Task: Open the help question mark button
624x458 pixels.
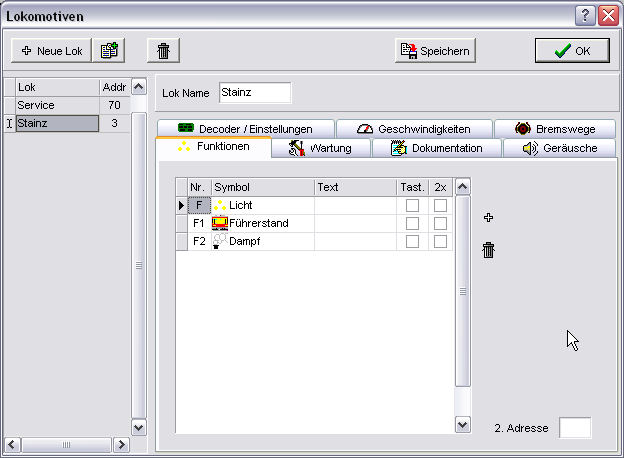Action: coord(585,16)
